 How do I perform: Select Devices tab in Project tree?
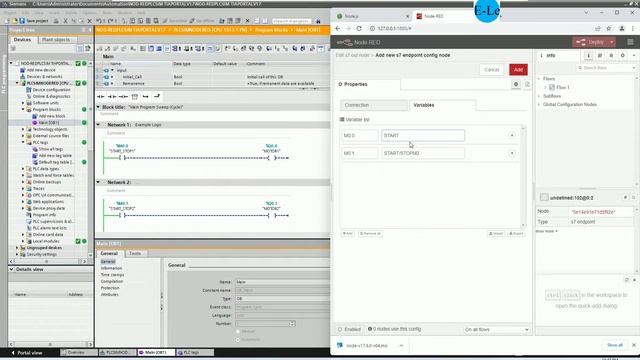pos(22,40)
